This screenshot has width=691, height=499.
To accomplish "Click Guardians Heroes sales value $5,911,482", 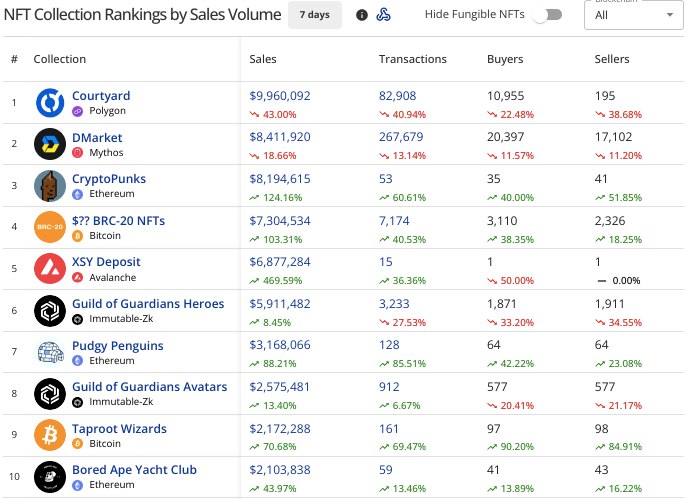I will (280, 304).
